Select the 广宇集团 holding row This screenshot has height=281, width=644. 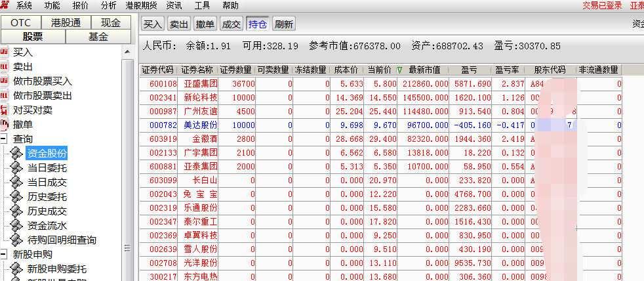coord(381,153)
